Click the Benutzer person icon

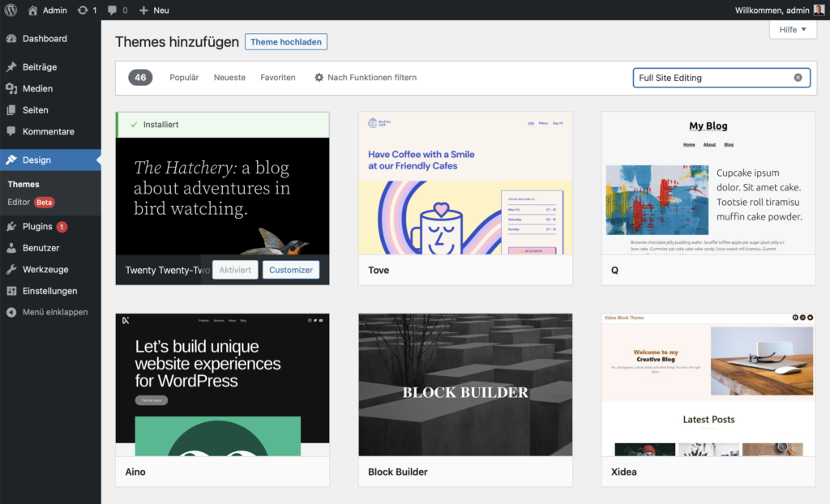pyautogui.click(x=11, y=248)
